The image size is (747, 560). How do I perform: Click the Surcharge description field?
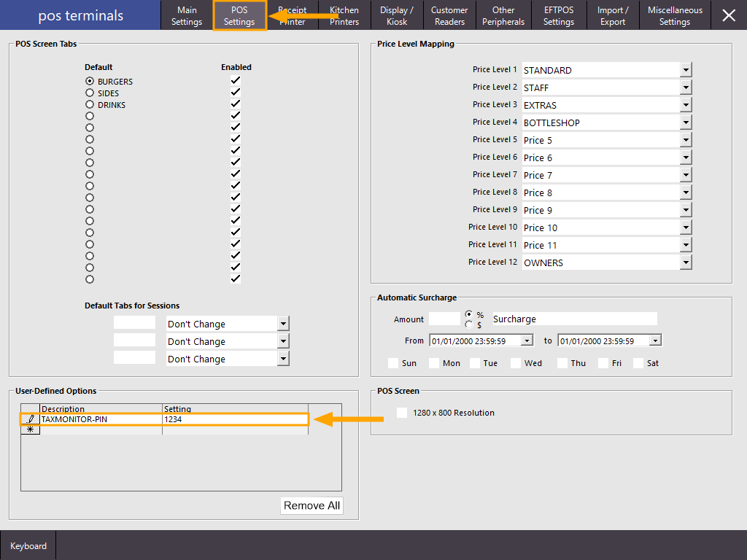(x=574, y=319)
